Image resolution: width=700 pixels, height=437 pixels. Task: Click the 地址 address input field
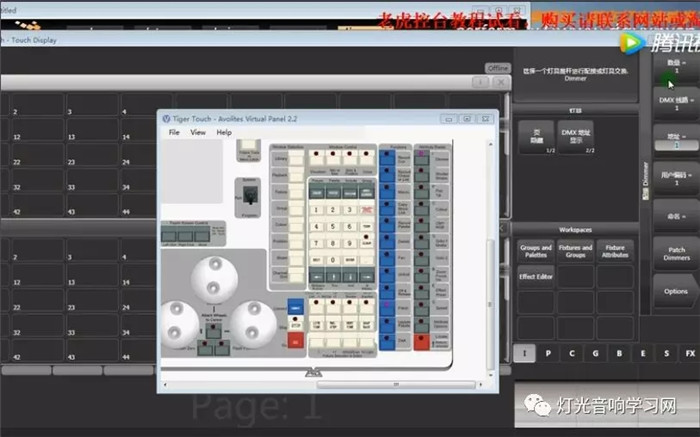[676, 145]
